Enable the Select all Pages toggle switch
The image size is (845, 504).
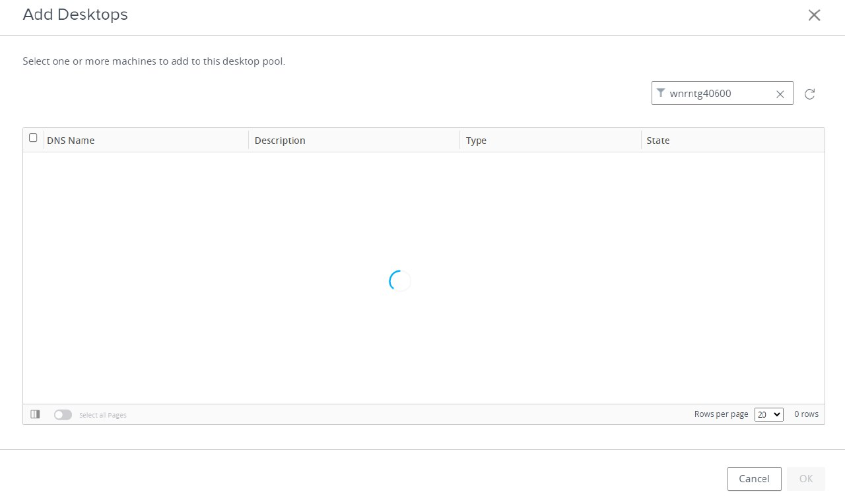coord(63,415)
